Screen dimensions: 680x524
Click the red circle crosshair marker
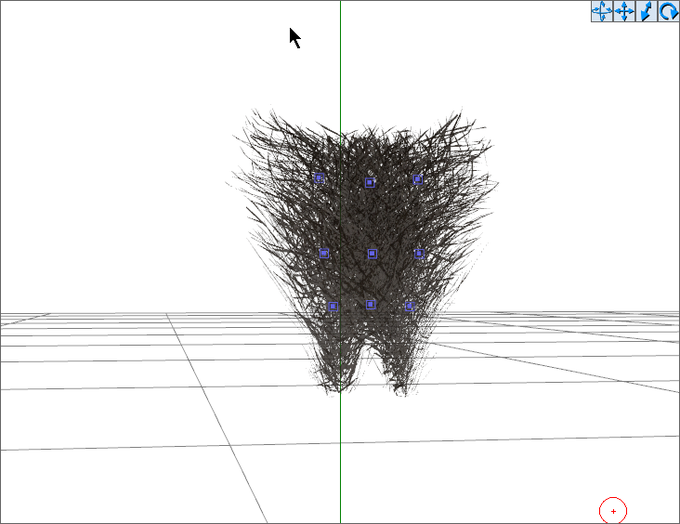[613, 511]
